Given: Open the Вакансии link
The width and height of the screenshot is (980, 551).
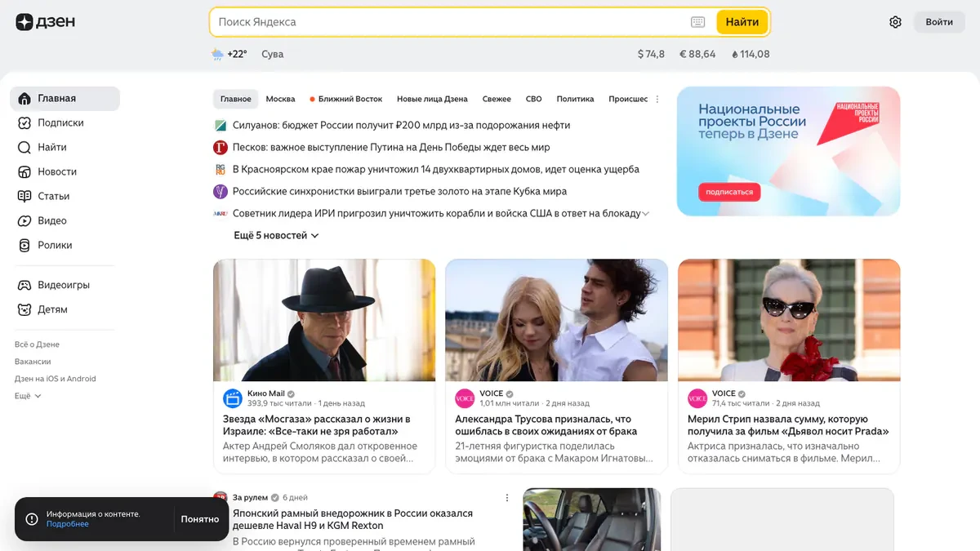Looking at the screenshot, I should click(33, 362).
